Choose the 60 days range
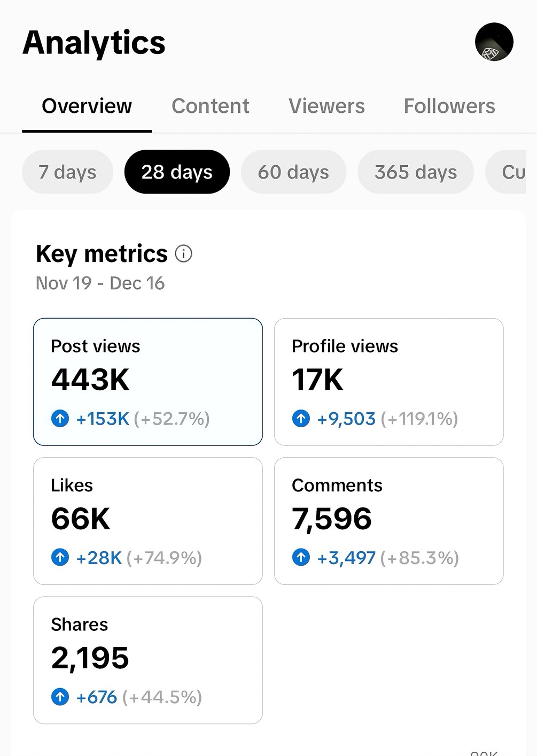Viewport: 537px width, 756px height. [x=293, y=172]
